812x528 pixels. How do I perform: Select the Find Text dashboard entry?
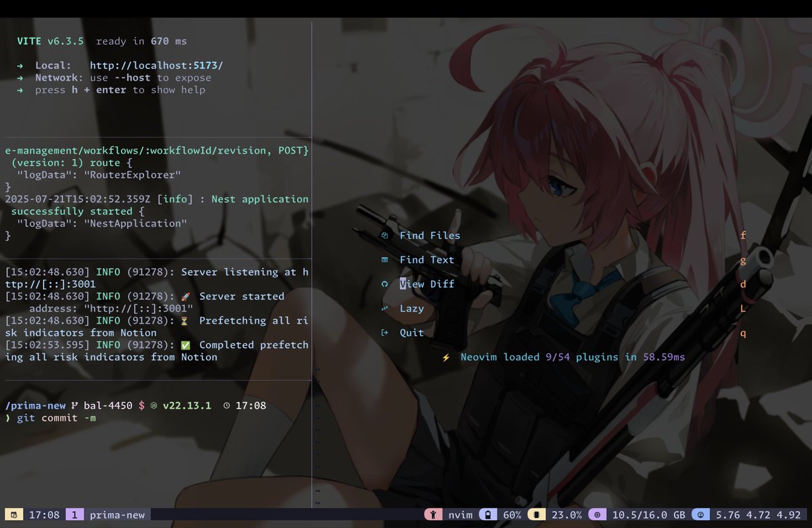(x=427, y=260)
